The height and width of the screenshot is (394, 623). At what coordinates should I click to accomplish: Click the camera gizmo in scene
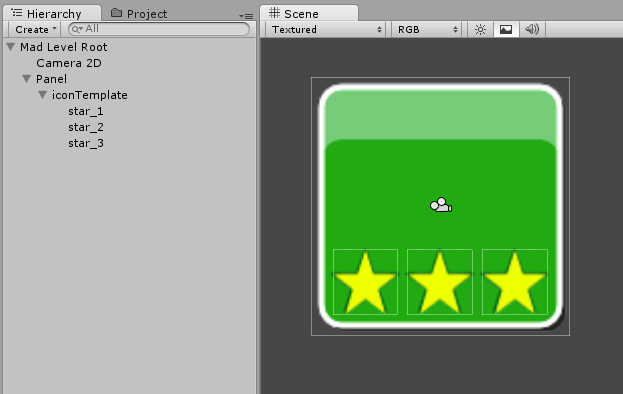tap(441, 205)
